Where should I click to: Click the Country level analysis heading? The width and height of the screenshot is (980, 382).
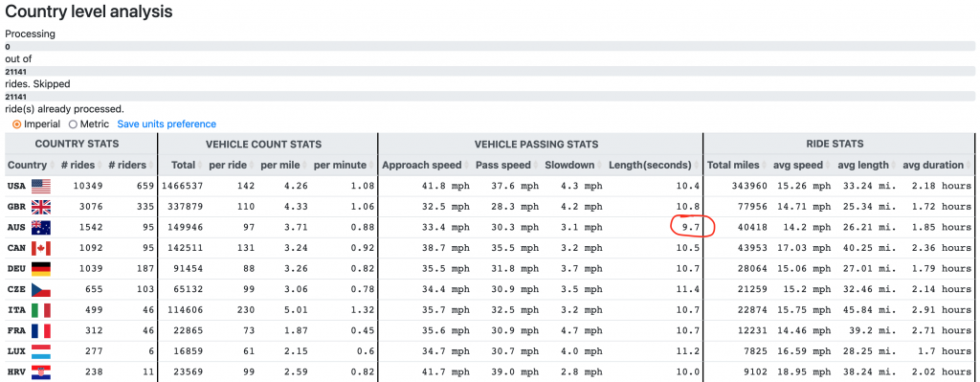point(89,11)
